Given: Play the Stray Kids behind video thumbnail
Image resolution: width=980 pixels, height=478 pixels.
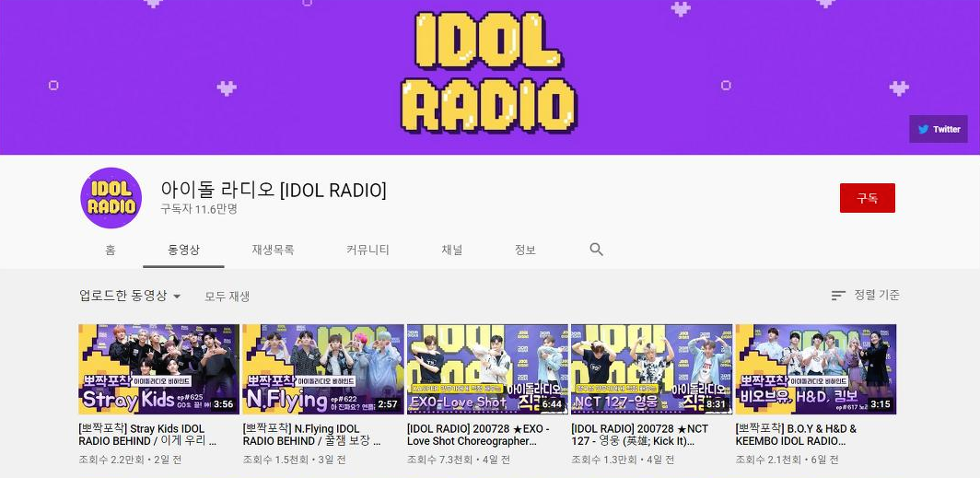Looking at the screenshot, I should pyautogui.click(x=158, y=369).
